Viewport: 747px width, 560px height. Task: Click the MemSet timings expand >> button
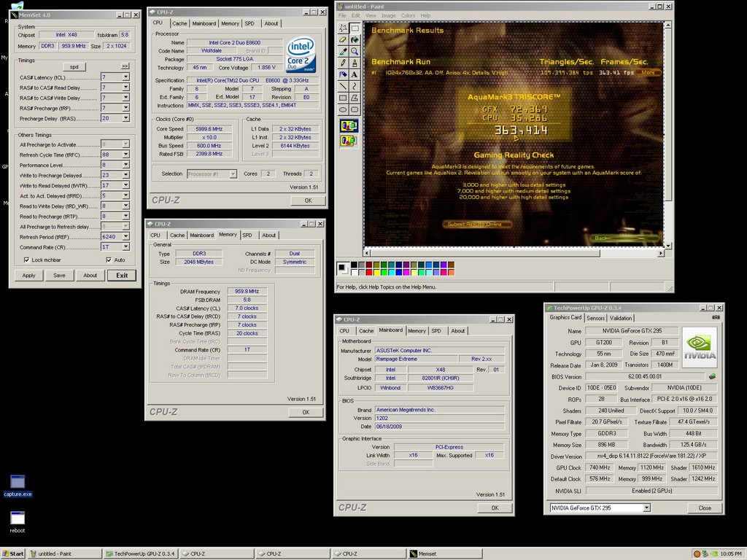click(x=125, y=66)
